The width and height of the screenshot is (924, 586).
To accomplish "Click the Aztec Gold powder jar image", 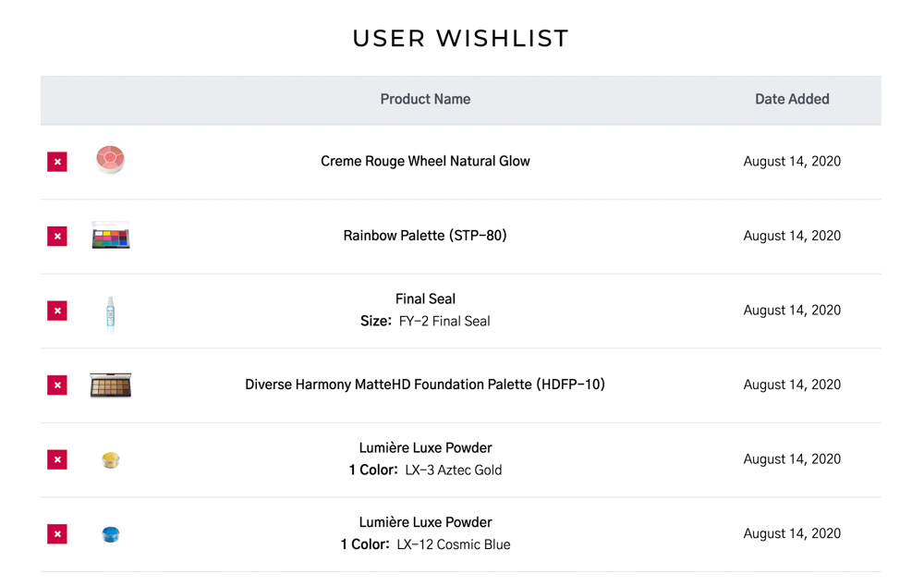I will pyautogui.click(x=111, y=459).
